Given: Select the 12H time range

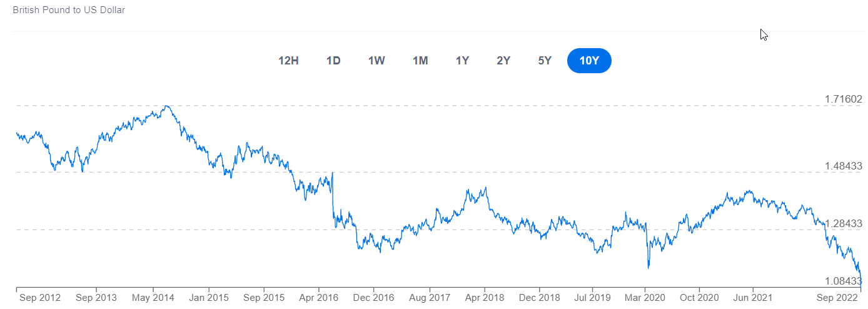Looking at the screenshot, I should (x=288, y=61).
